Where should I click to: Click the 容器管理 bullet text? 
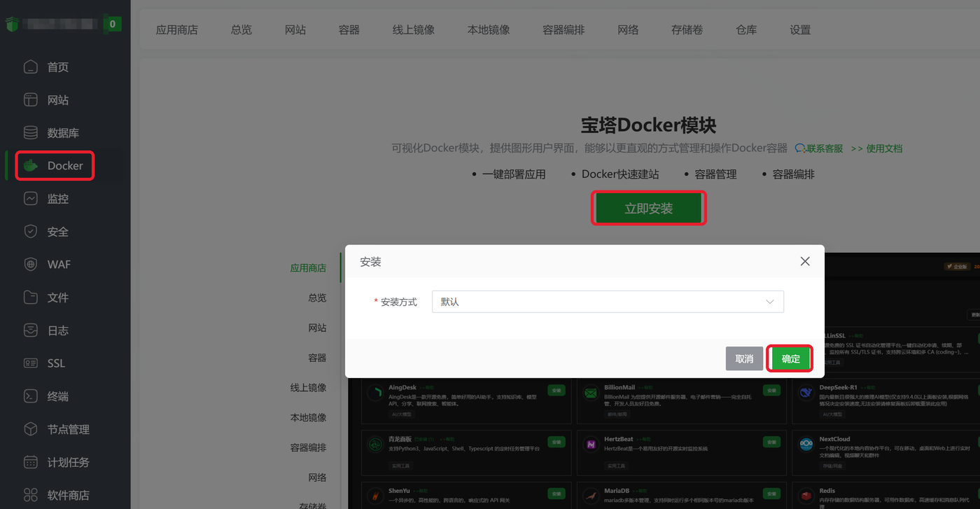(x=715, y=174)
